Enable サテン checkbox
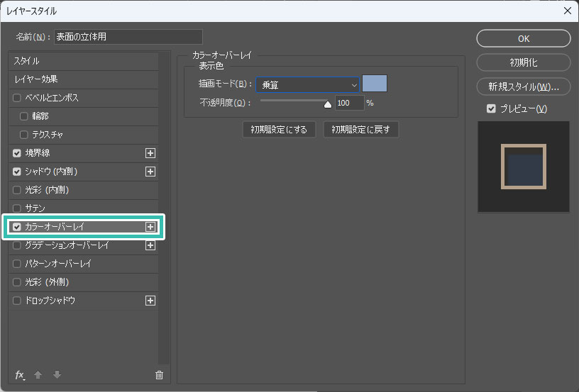Image resolution: width=579 pixels, height=392 pixels. [x=16, y=208]
